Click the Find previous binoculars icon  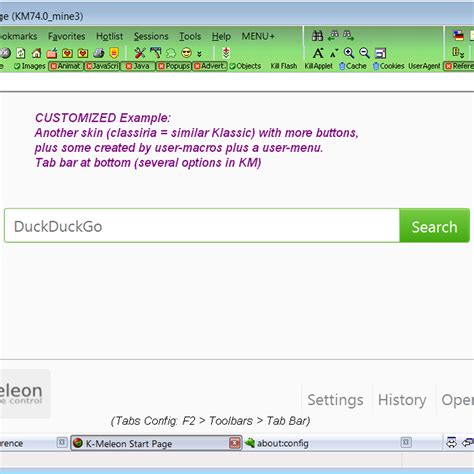pyautogui.click(x=333, y=35)
